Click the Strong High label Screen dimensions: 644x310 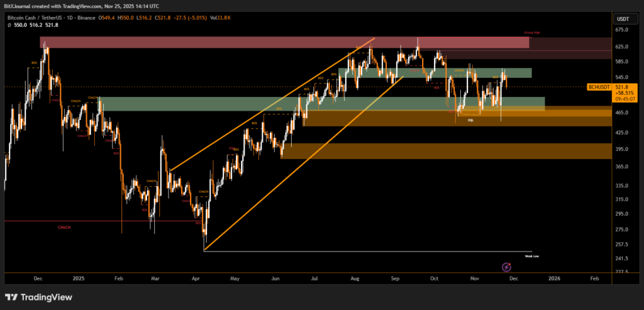click(531, 32)
